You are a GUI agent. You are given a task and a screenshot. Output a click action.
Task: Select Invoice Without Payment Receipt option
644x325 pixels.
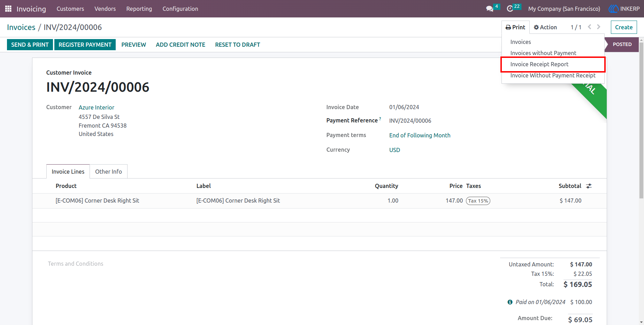[x=553, y=75]
